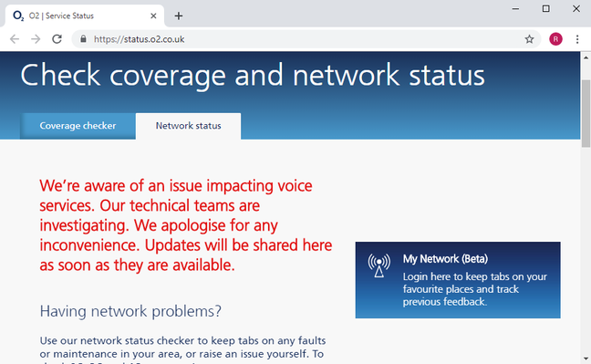
Task: Click the red voice services issue notice
Action: [x=186, y=225]
